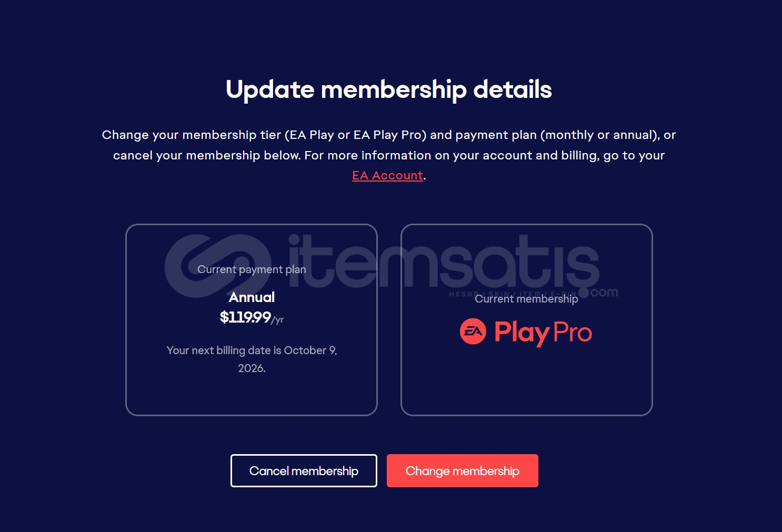The height and width of the screenshot is (532, 782).
Task: Click the membership tier description paragraph
Action: [x=388, y=145]
